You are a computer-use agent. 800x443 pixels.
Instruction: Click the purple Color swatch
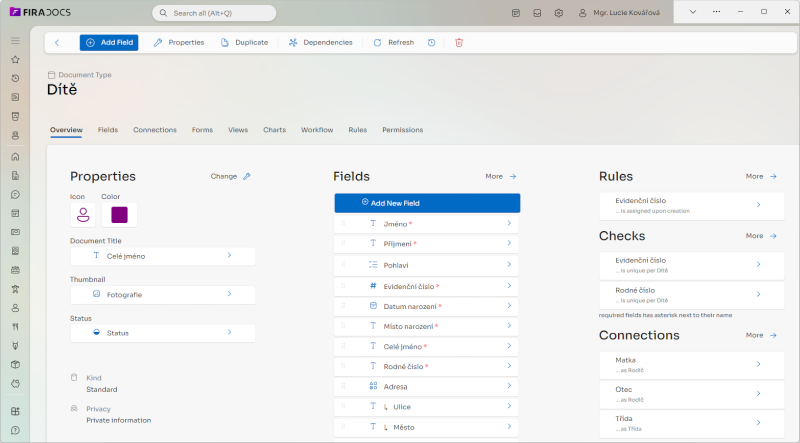coord(119,215)
